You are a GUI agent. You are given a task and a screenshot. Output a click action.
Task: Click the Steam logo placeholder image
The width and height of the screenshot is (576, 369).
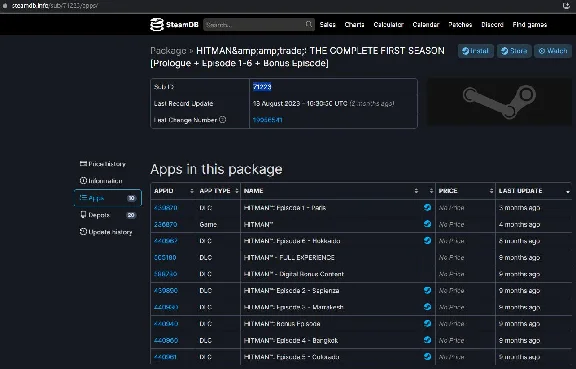500,101
